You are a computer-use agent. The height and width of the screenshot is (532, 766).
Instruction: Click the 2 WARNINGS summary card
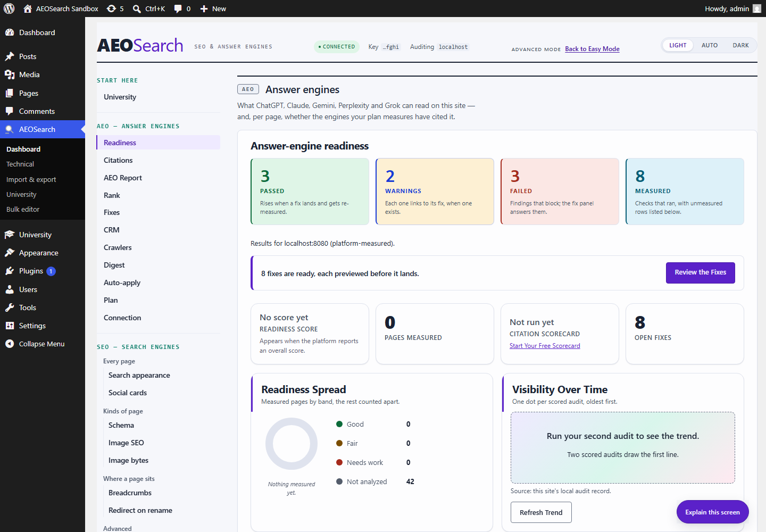click(435, 192)
